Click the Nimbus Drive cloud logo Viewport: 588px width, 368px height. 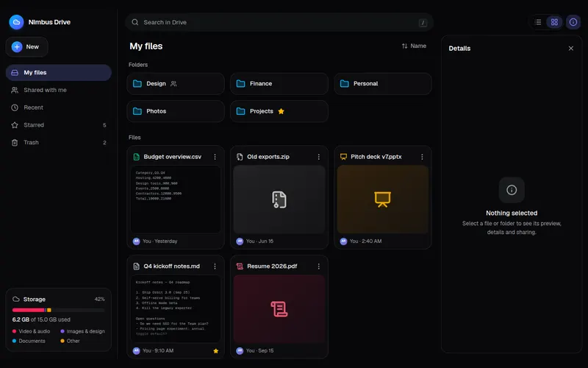click(16, 22)
